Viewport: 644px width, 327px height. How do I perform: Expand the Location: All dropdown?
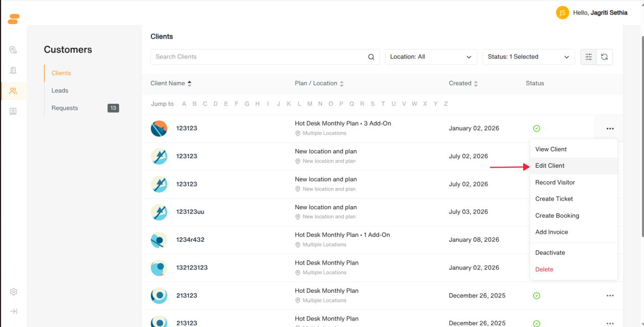[431, 57]
